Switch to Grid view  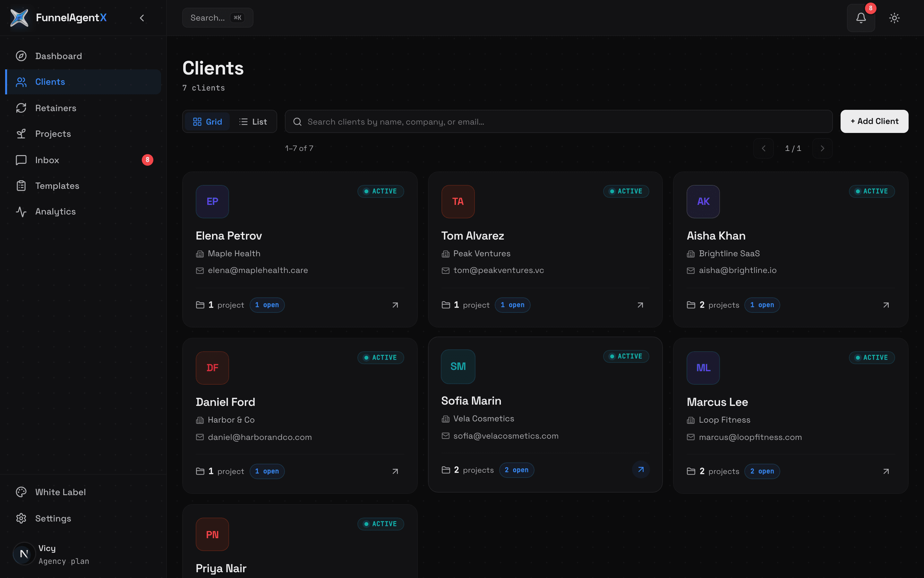click(x=207, y=122)
